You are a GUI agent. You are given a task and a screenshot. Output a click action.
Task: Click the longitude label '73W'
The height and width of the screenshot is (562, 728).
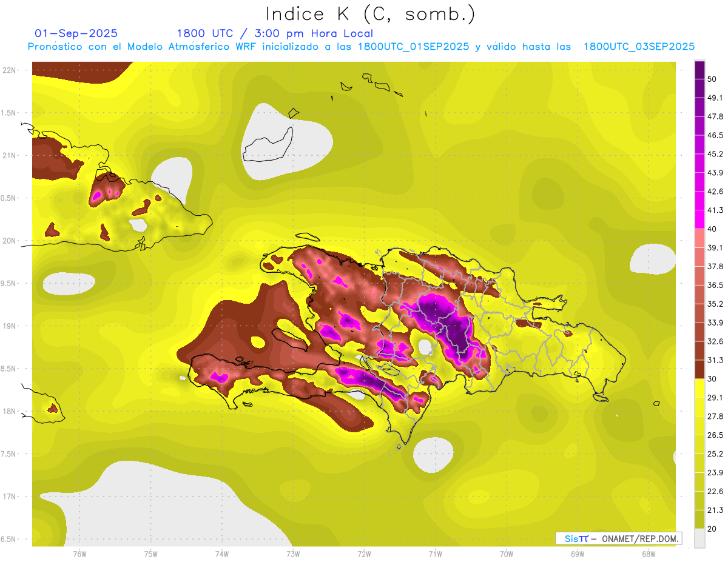tap(293, 554)
